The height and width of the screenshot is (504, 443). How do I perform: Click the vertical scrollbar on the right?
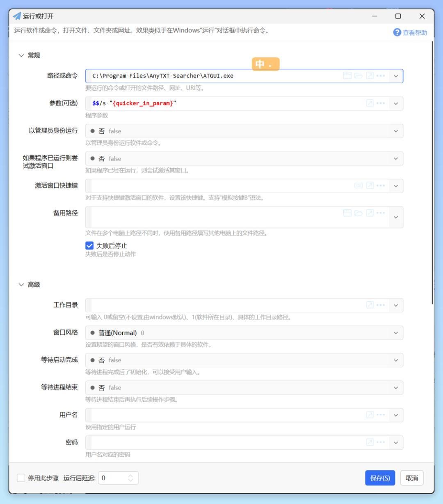point(432,172)
